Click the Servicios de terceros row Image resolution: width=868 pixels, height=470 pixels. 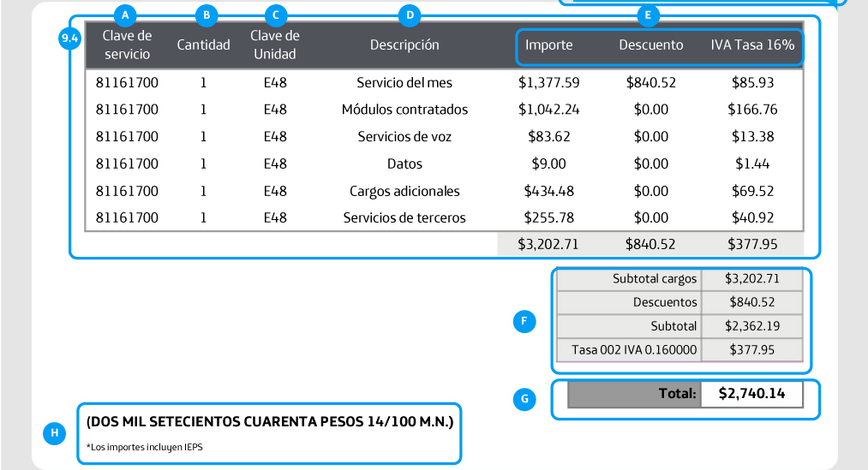[x=404, y=218]
